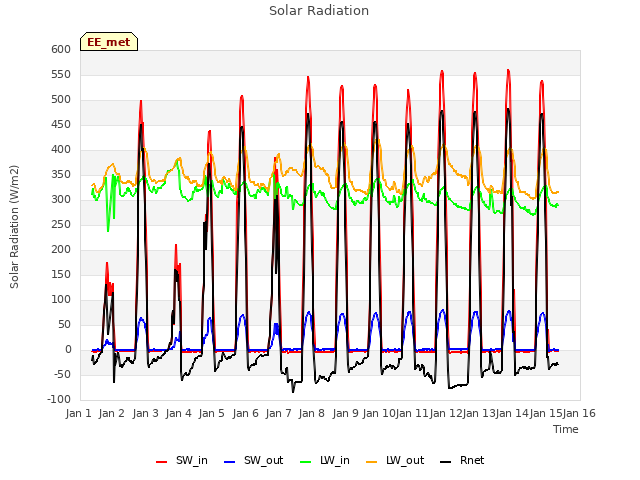Select the green LW_in legend swatch
Screen dimensions: 640x480
click(306, 462)
